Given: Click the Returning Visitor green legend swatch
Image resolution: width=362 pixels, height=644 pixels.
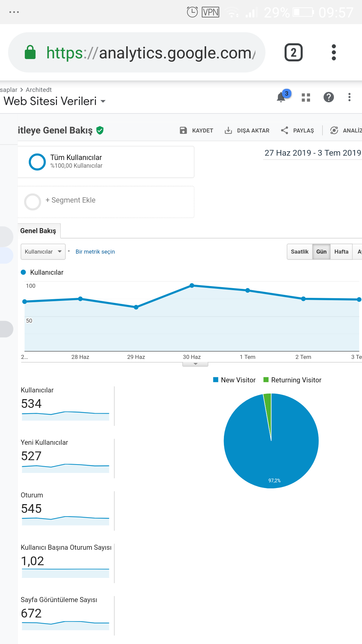Looking at the screenshot, I should [x=266, y=380].
